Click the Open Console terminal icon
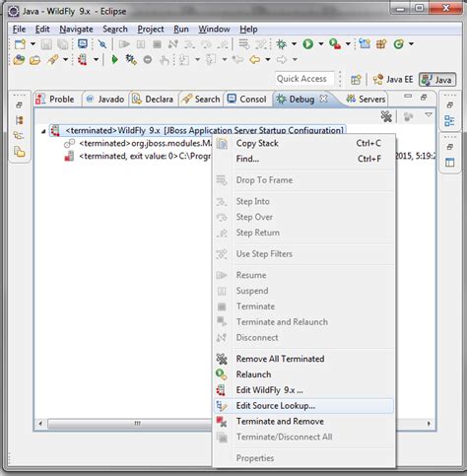Image resolution: width=467 pixels, height=476 pixels. [83, 43]
